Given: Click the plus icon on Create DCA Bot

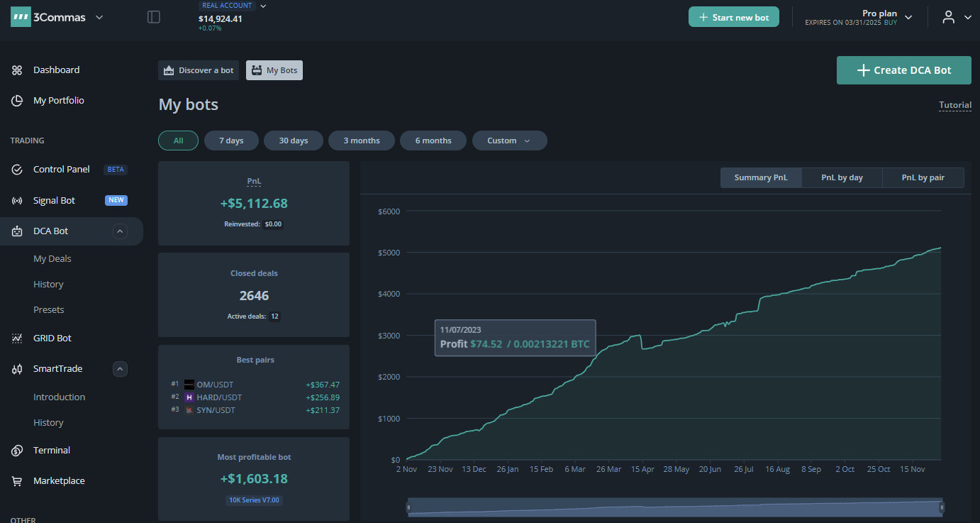Looking at the screenshot, I should point(863,70).
